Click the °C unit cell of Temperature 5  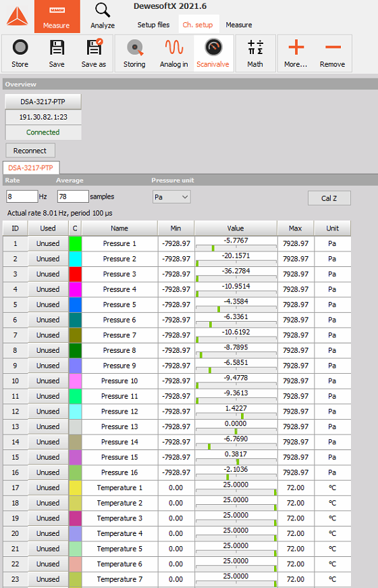[x=332, y=549]
